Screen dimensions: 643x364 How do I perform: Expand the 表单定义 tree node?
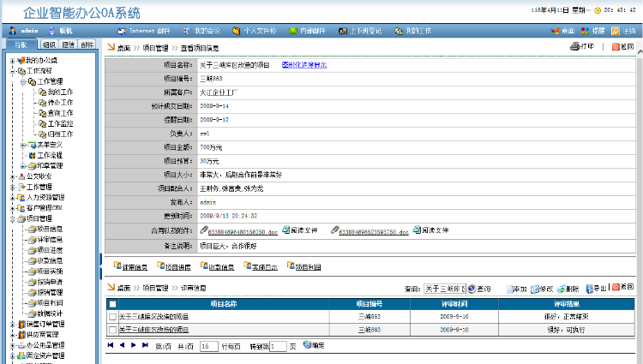[x=23, y=145]
